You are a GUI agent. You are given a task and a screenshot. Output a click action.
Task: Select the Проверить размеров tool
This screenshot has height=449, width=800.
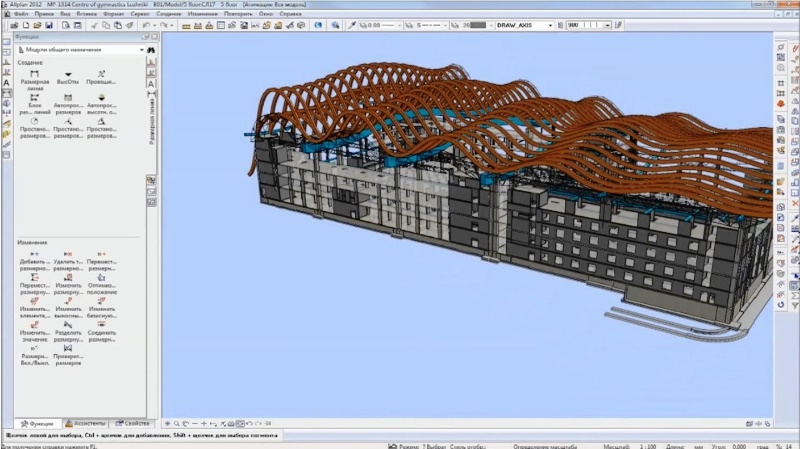pos(68,356)
